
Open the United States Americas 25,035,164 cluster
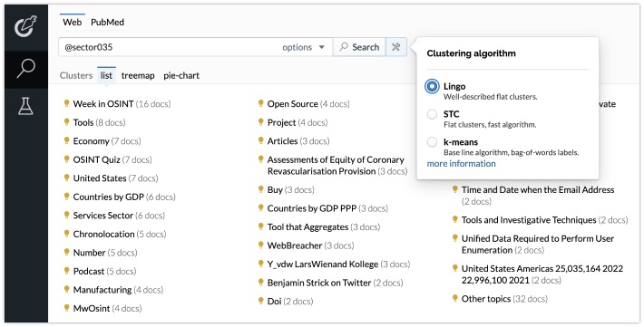click(542, 274)
